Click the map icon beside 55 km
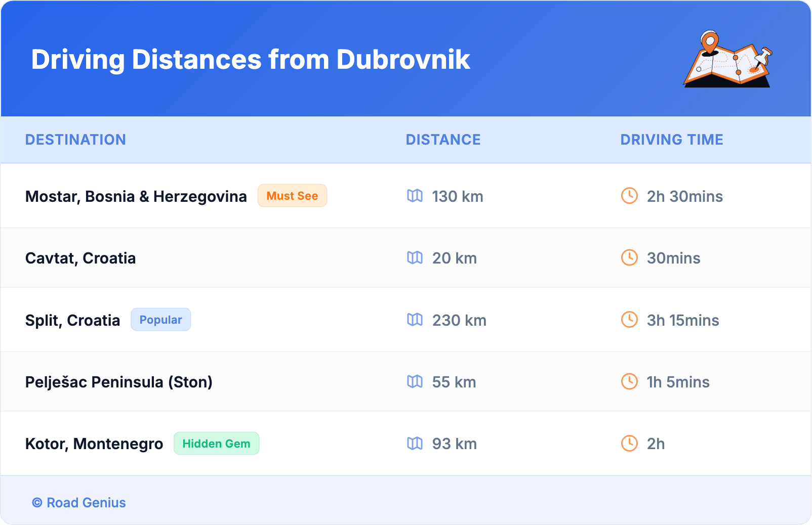The height and width of the screenshot is (525, 812). [x=415, y=382]
